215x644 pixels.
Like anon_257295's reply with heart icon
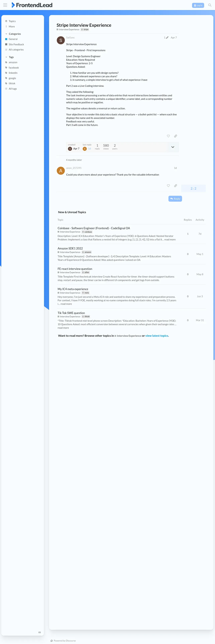pos(168,186)
